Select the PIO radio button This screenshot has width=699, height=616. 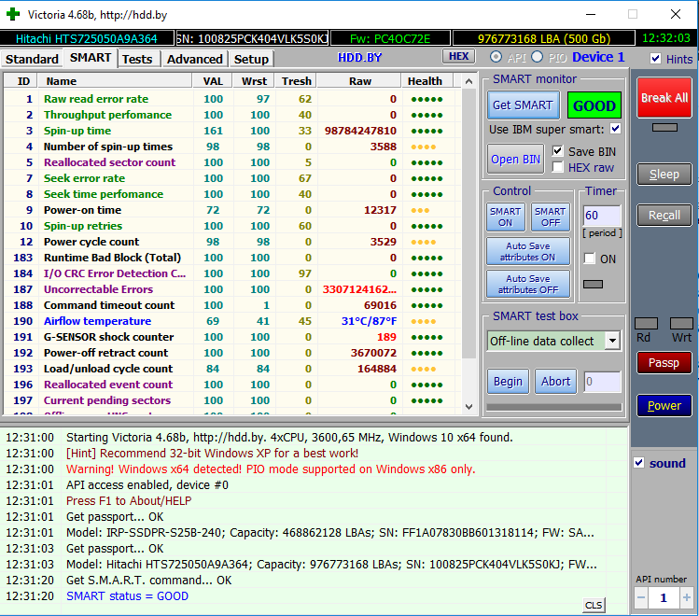(538, 57)
